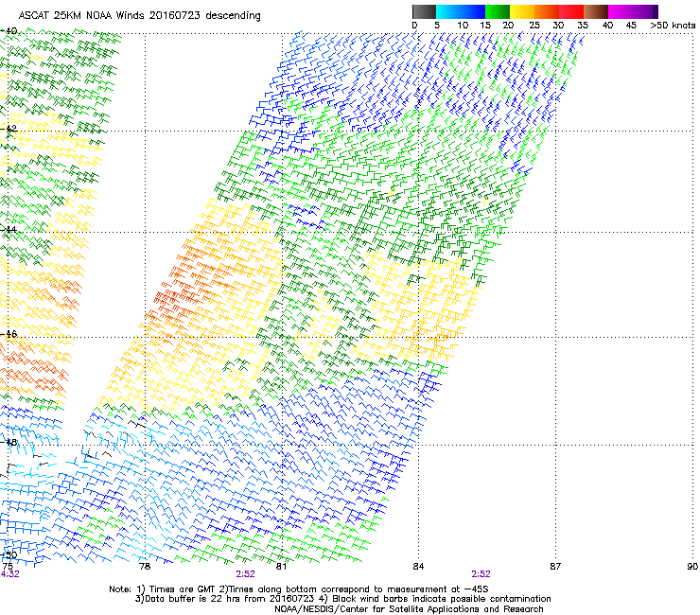The height and width of the screenshot is (615, 700).
Task: Pick the yellow 20-25 knots legend swatch
Action: click(522, 11)
